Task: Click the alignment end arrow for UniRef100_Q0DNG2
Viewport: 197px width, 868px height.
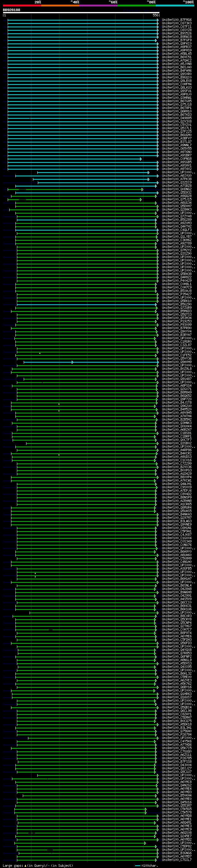Action: [142, 189]
